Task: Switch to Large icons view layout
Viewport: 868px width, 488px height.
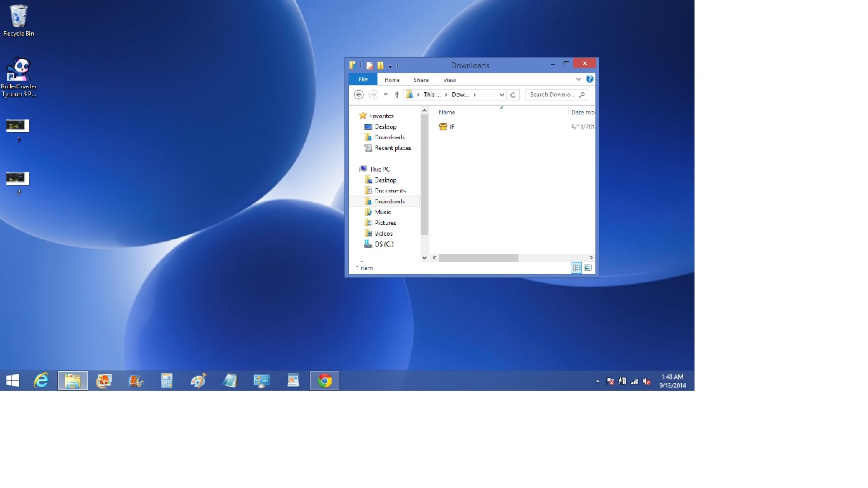Action: 588,268
